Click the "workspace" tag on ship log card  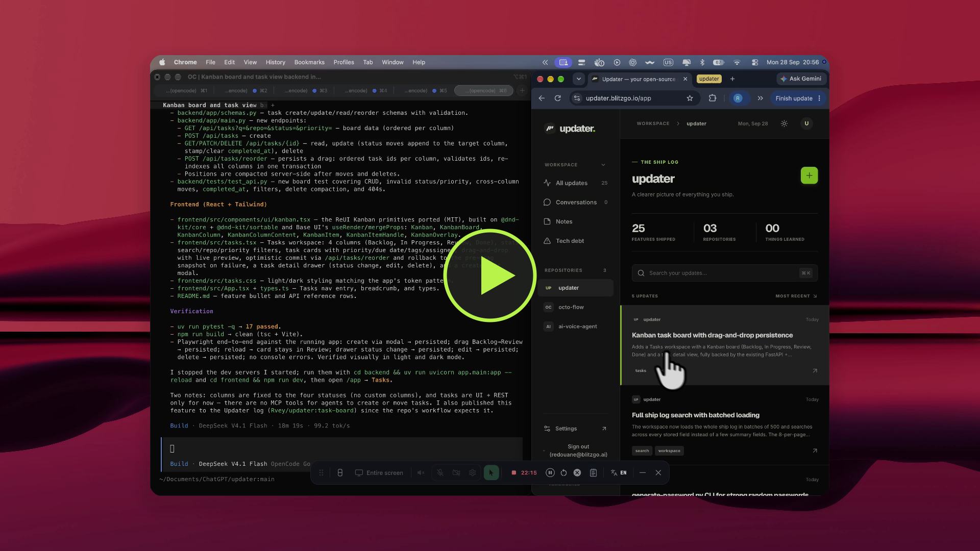click(x=669, y=451)
